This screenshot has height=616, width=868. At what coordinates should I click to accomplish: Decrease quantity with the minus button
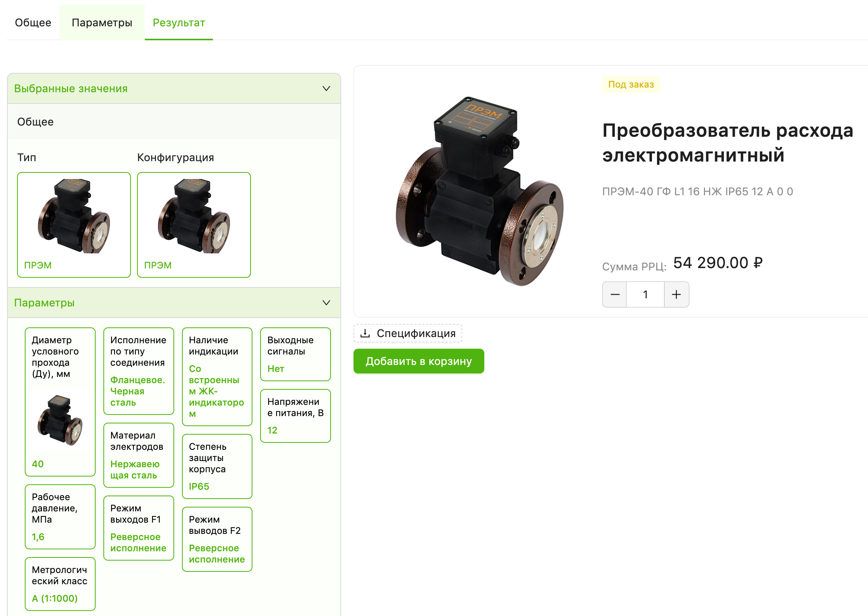[615, 294]
